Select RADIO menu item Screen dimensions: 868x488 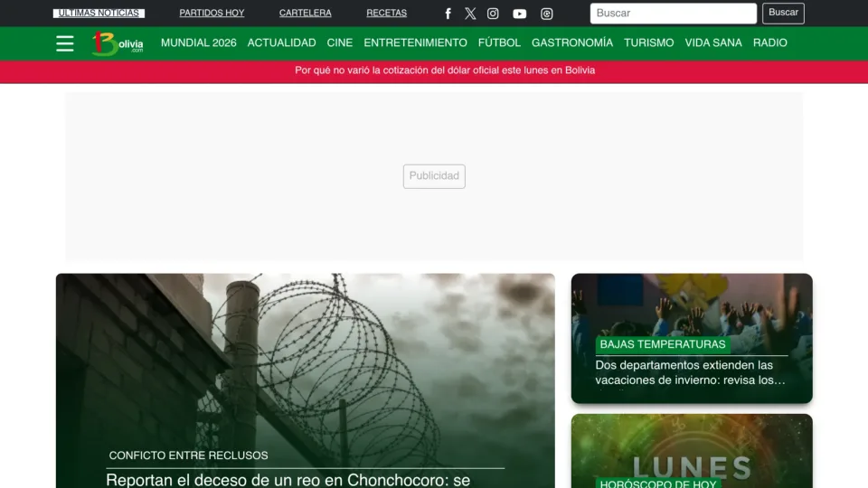click(x=770, y=42)
